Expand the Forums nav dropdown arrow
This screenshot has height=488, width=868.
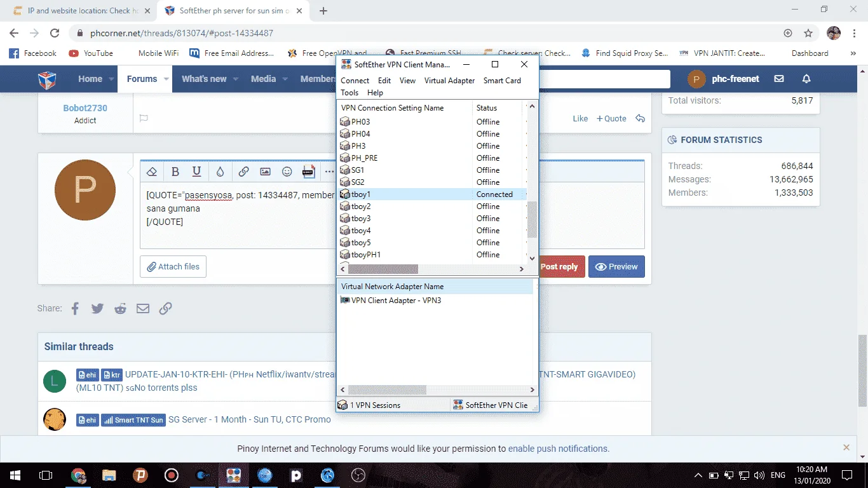(x=166, y=79)
